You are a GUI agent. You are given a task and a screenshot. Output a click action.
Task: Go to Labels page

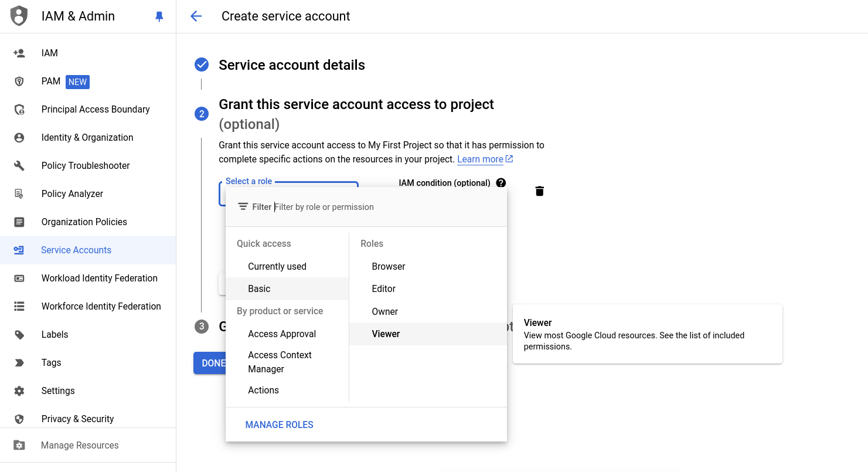[x=88, y=335]
